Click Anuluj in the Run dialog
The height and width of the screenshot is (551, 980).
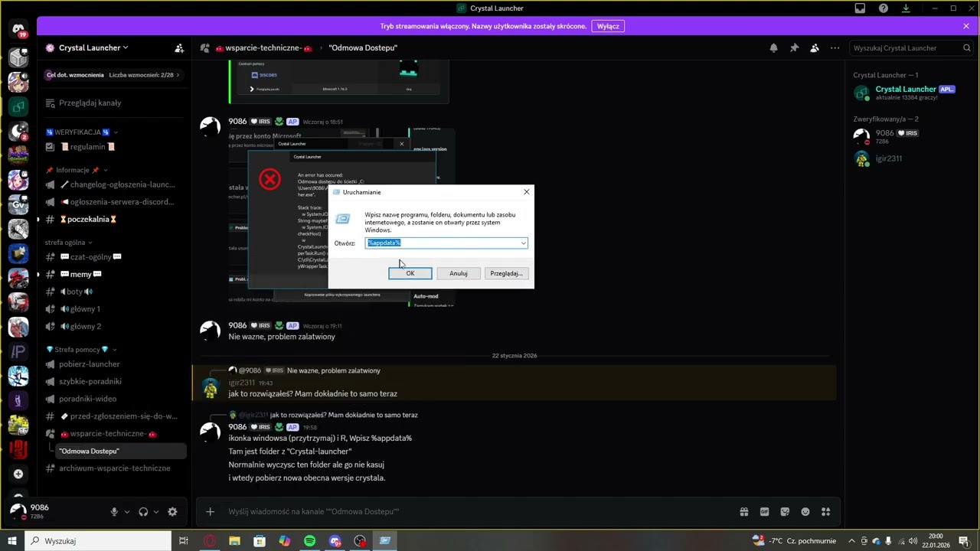click(458, 273)
